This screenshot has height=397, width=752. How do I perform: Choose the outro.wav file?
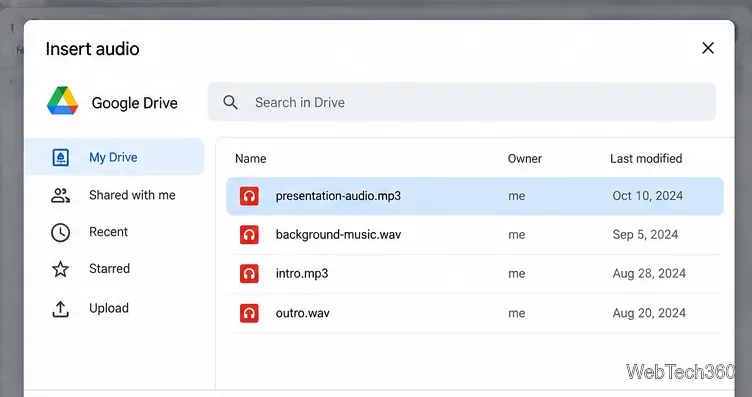pos(475,313)
